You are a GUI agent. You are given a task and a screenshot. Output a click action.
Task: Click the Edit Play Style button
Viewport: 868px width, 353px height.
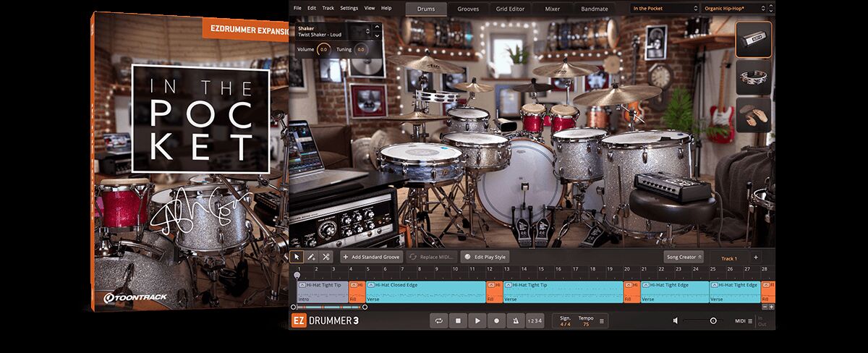click(x=485, y=257)
